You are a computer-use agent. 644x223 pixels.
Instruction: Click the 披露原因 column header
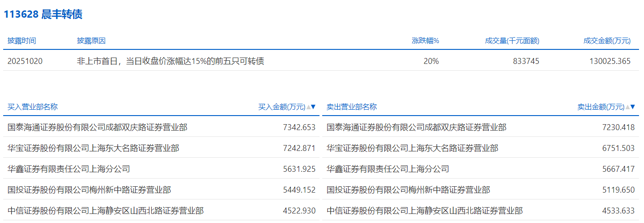pos(91,41)
